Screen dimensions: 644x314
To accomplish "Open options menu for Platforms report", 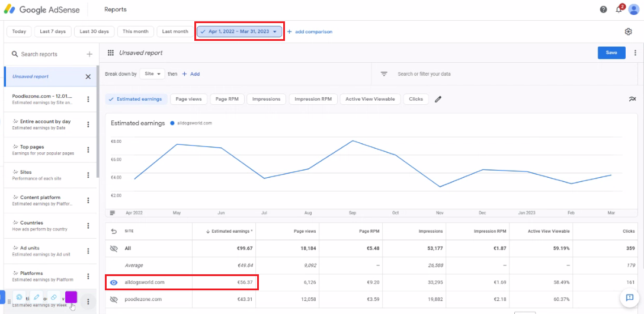I will [88, 276].
